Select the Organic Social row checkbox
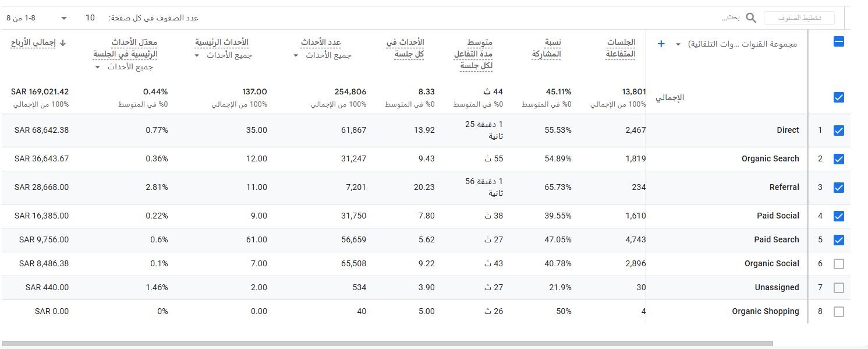The height and width of the screenshot is (349, 868). (x=839, y=264)
